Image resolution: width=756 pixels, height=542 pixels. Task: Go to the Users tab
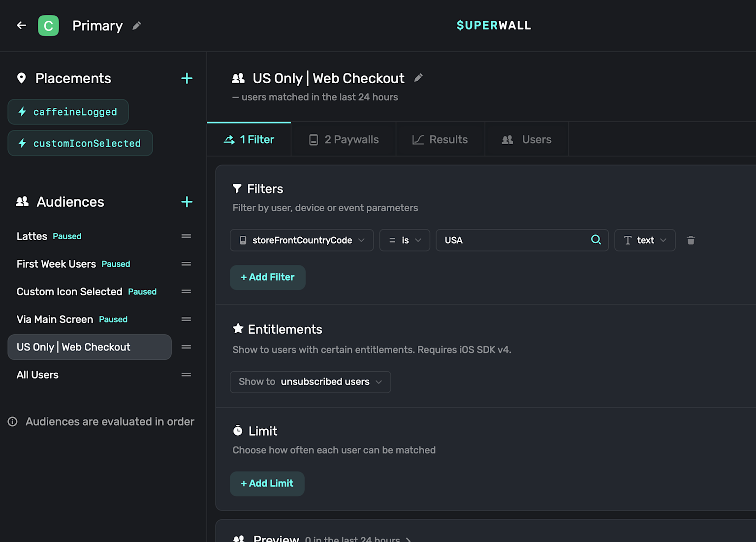tap(527, 140)
